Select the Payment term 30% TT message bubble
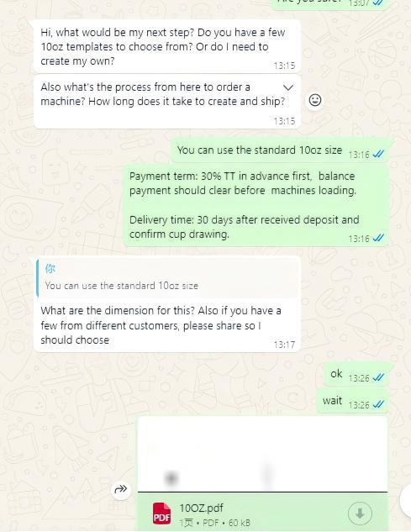411x532 pixels. (x=256, y=206)
